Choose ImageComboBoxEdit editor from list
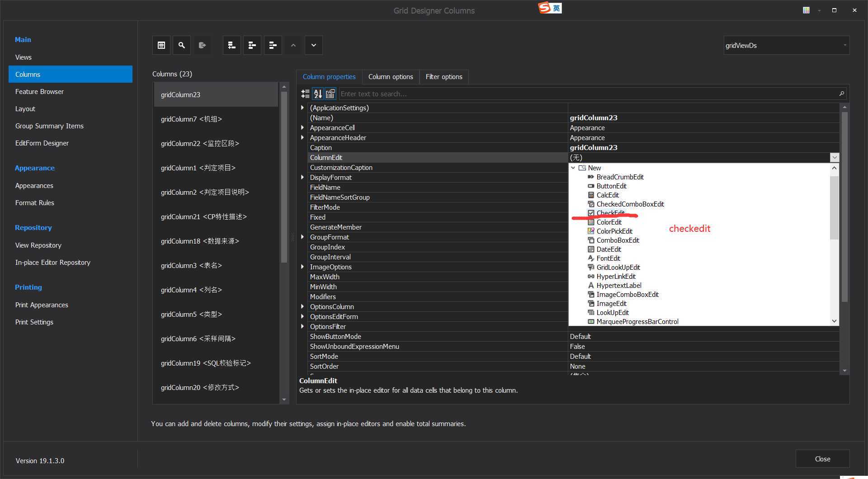The height and width of the screenshot is (479, 868). (x=627, y=295)
